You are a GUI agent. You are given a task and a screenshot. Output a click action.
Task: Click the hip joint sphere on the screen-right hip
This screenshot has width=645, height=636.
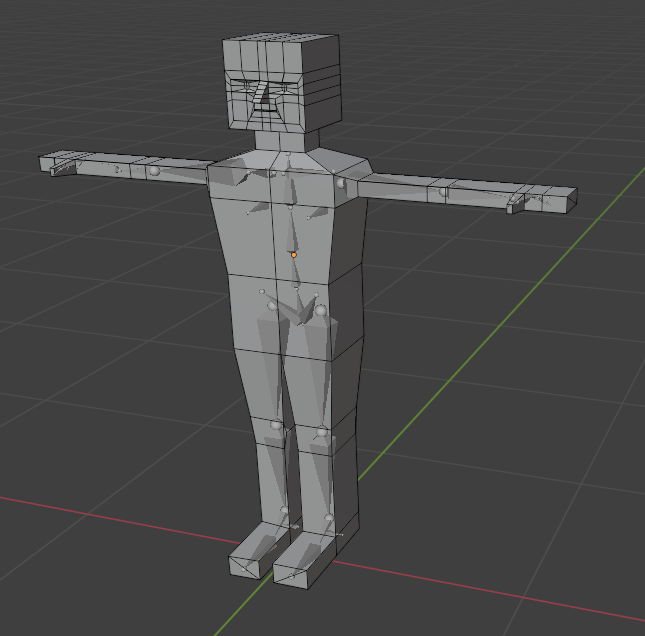[x=321, y=311]
